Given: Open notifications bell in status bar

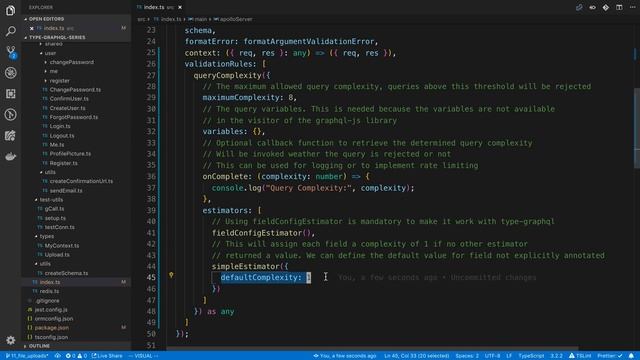Looking at the screenshot, I should pos(631,356).
